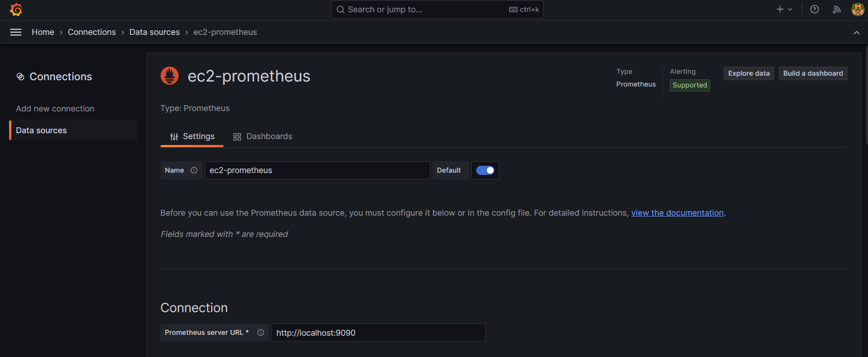
Task: Turn off the Default data source toggle
Action: (485, 170)
